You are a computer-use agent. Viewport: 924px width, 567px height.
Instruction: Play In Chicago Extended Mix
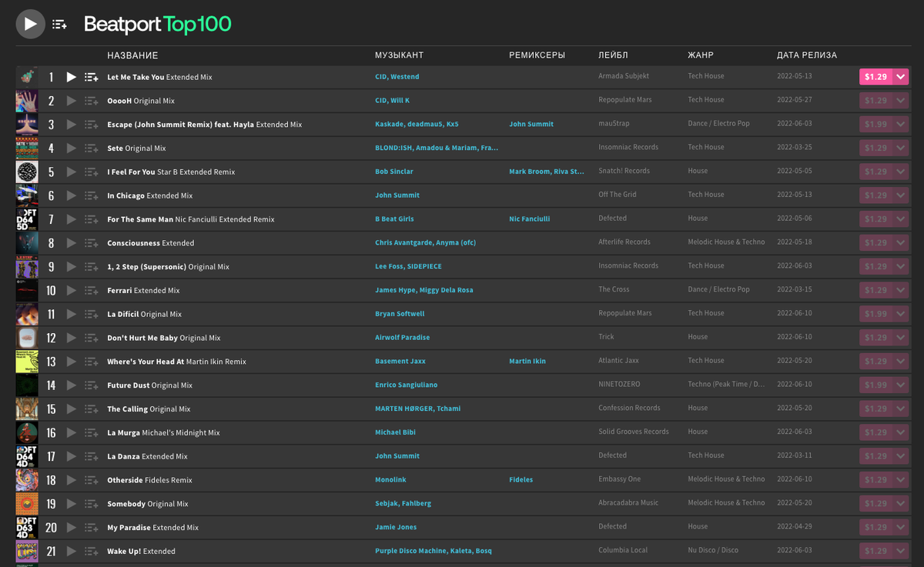(x=72, y=195)
